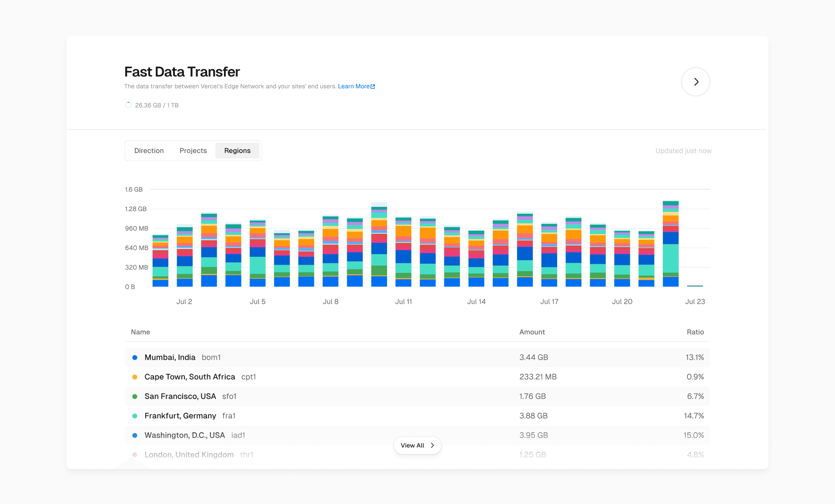Viewport: 835px width, 504px height.
Task: Open the Learn More link
Action: click(x=353, y=86)
